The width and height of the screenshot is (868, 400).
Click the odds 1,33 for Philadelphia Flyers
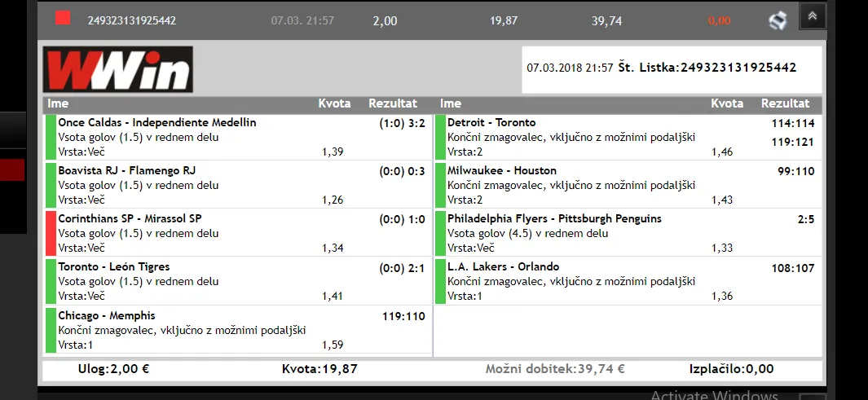point(722,248)
